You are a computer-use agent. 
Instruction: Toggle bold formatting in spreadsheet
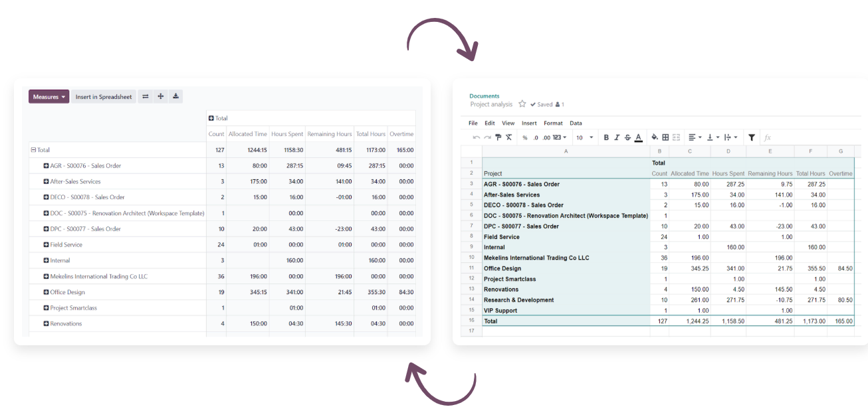(606, 137)
